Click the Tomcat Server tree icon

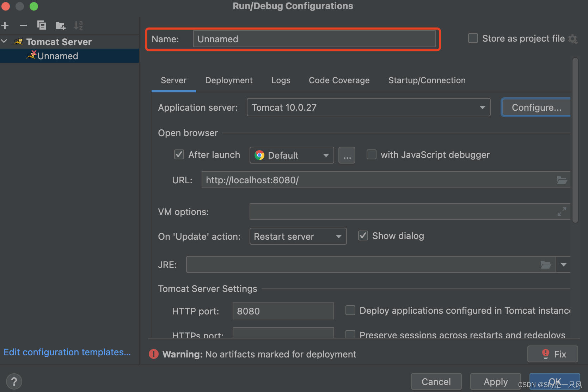click(x=18, y=42)
